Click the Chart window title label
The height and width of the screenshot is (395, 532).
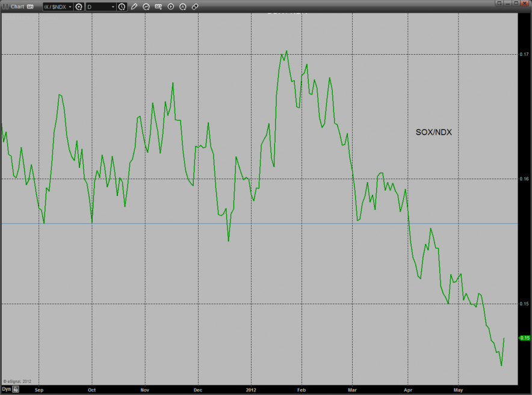(17, 7)
